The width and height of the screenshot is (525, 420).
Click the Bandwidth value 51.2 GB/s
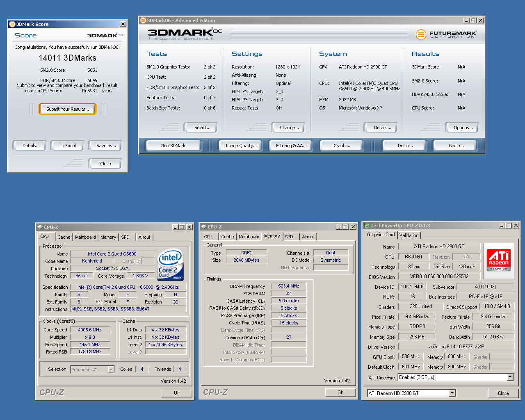coord(493,337)
